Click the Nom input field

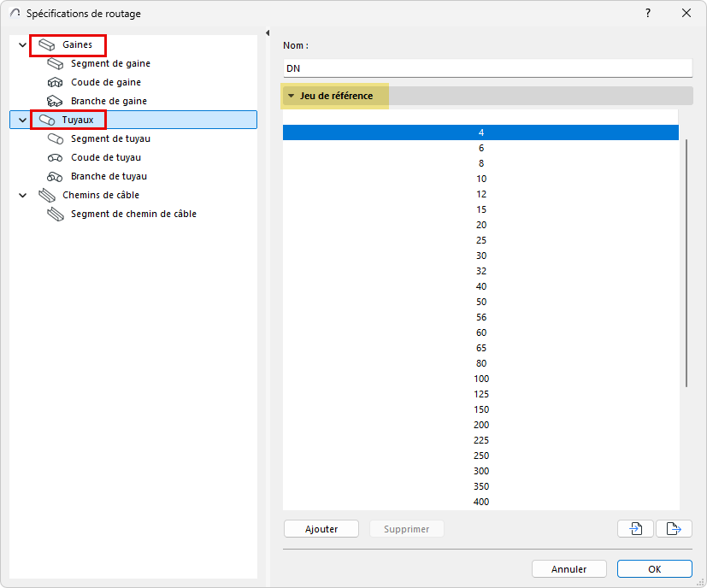(488, 68)
